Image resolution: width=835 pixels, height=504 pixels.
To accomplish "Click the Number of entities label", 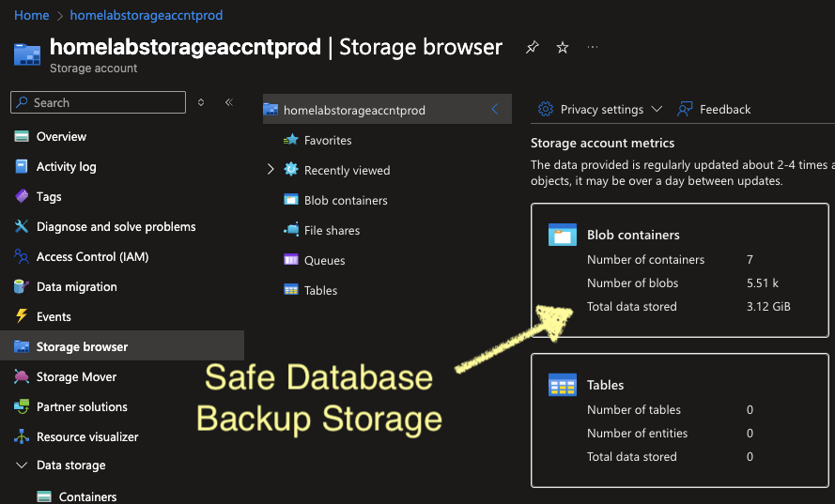I will click(x=637, y=433).
